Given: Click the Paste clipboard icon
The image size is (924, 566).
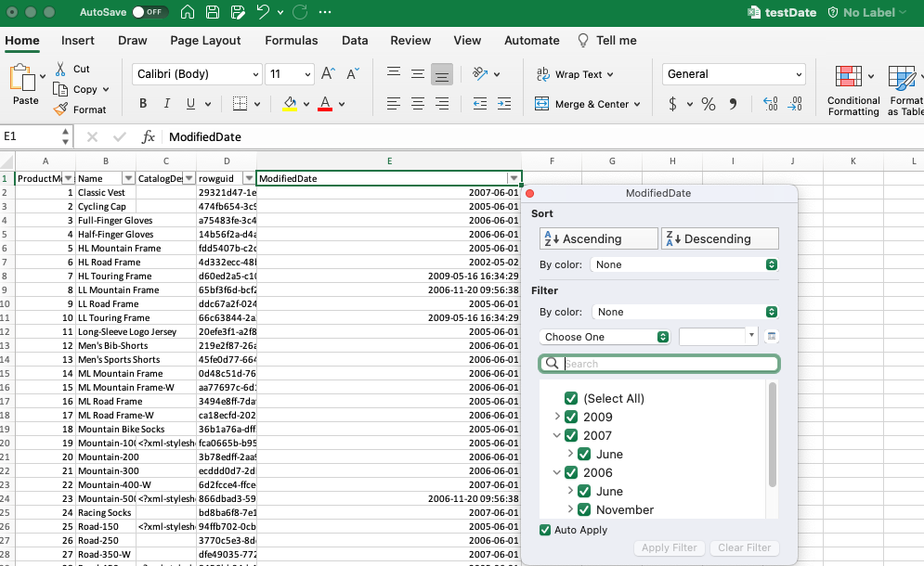Looking at the screenshot, I should (22, 78).
